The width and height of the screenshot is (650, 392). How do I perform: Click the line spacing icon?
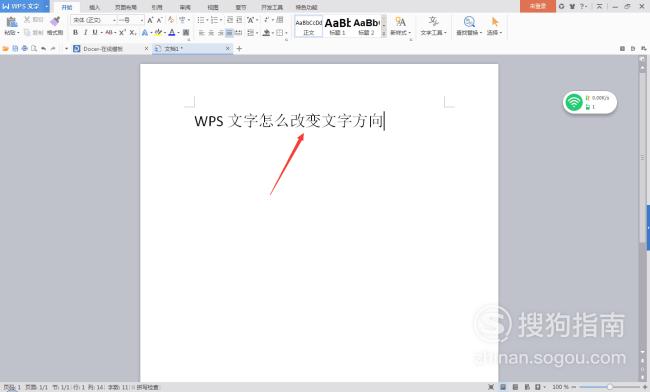click(x=250, y=33)
